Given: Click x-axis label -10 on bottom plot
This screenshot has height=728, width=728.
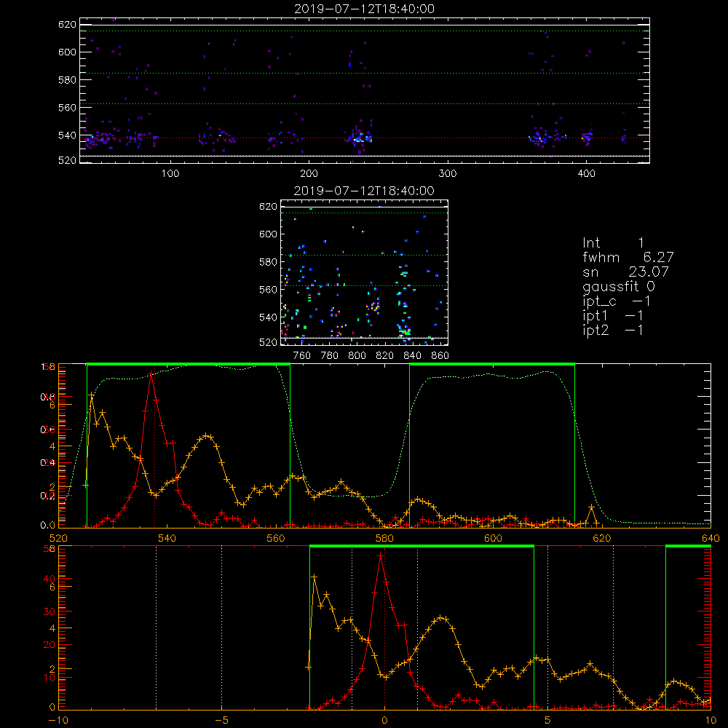Looking at the screenshot, I should coord(58,720).
